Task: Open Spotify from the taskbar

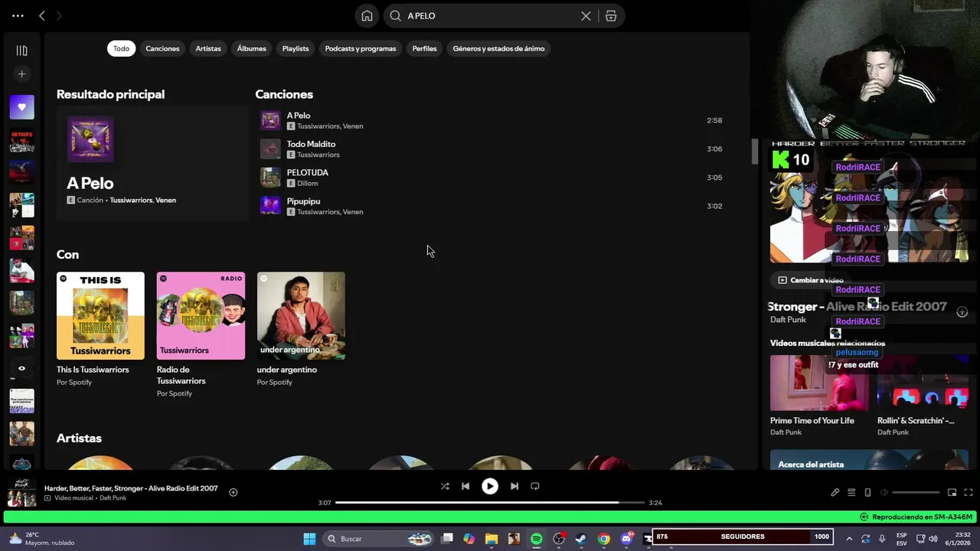Action: point(536,539)
